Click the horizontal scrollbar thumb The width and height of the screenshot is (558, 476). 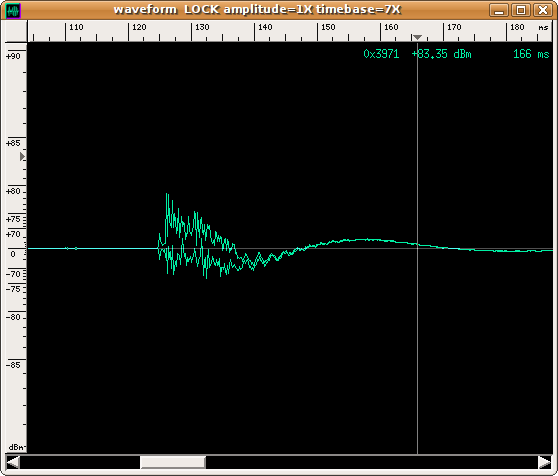173,462
